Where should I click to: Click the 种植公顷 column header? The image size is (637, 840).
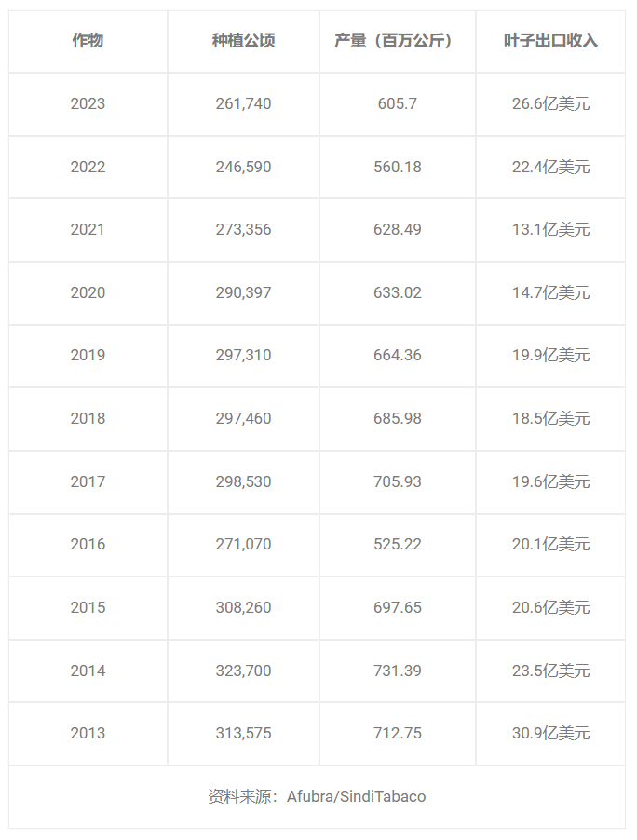[x=244, y=41]
